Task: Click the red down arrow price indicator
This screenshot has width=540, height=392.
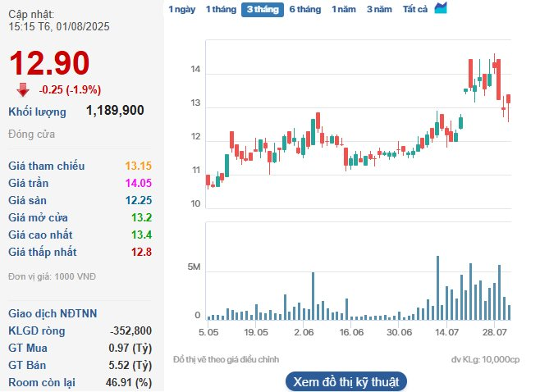Action: point(23,89)
